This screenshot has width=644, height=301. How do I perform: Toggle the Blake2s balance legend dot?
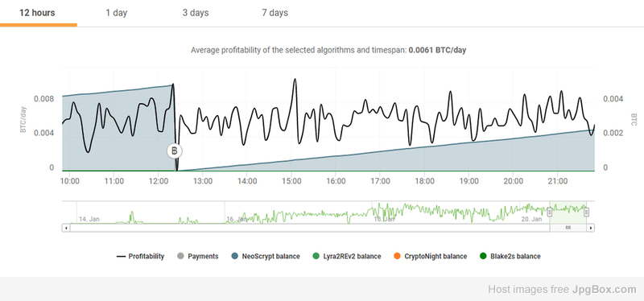483,256
